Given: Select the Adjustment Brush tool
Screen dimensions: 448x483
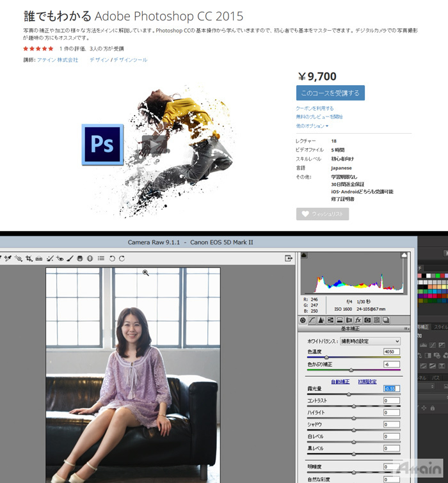Looking at the screenshot, I should pos(70,258).
